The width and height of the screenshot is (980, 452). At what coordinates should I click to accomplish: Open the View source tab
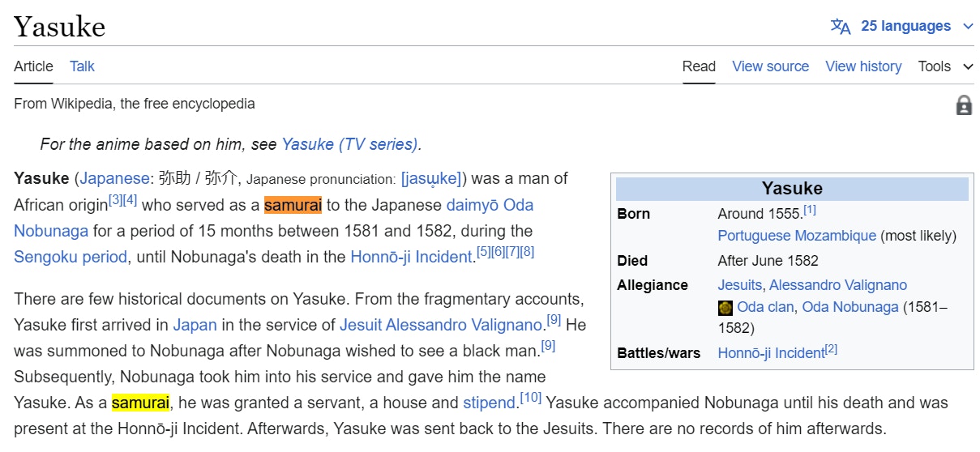point(770,66)
